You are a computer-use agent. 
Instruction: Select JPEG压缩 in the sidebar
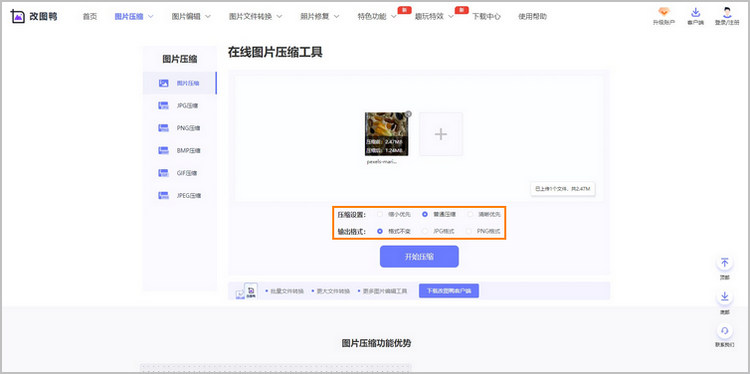[180, 196]
